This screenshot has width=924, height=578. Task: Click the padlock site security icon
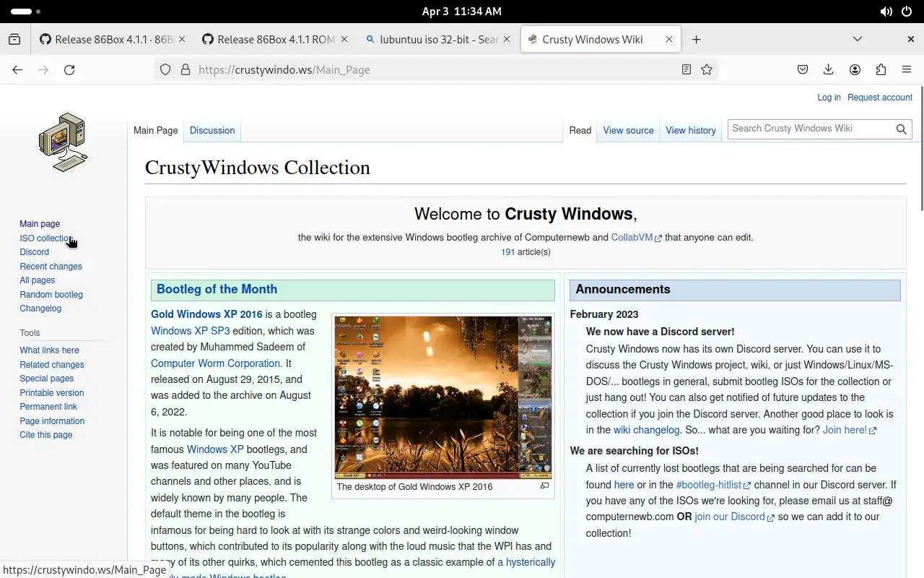[186, 70]
